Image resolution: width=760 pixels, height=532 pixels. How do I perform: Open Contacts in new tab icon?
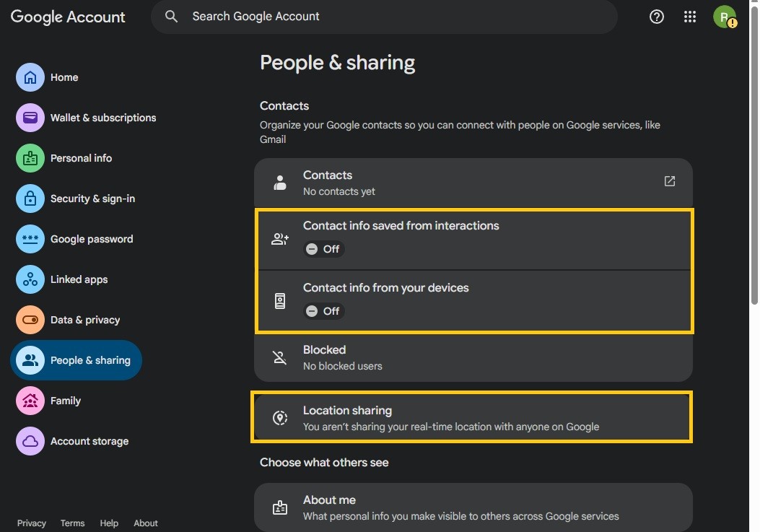tap(669, 181)
